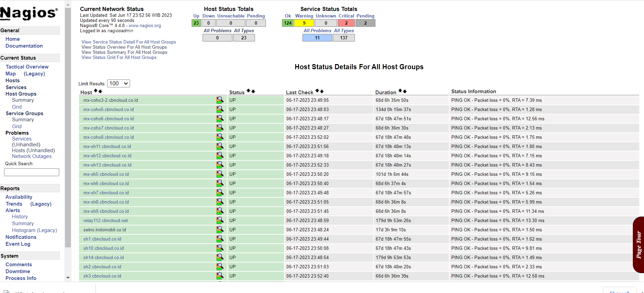This screenshot has height=293, width=644.
Task: Go to Event Log in Reports menu
Action: 18,244
